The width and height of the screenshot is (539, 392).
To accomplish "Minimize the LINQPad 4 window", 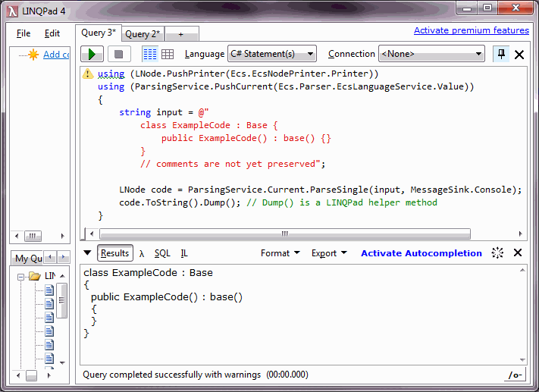I will [467, 8].
